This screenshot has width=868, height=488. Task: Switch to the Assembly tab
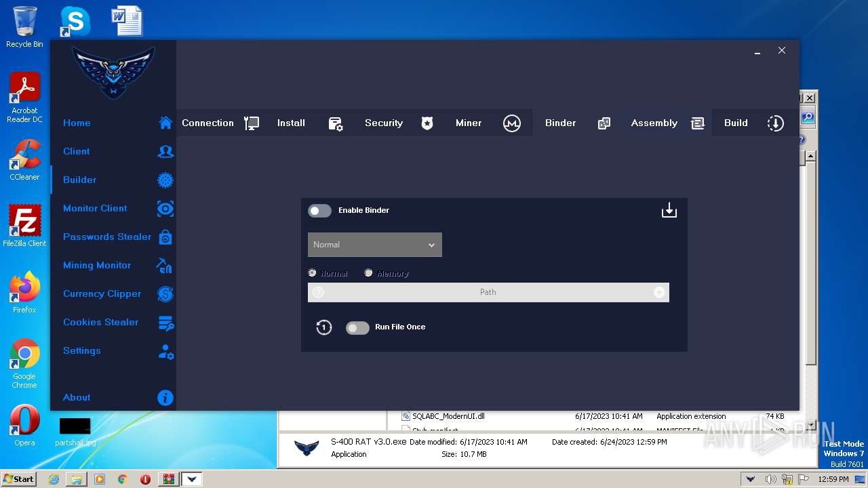coord(667,123)
